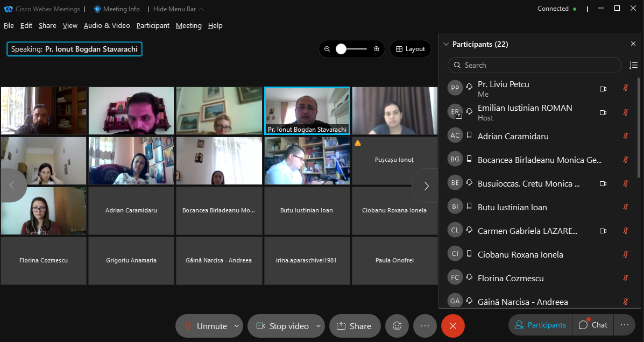The width and height of the screenshot is (644, 342).
Task: Click the next page arrow on video grid
Action: (426, 186)
